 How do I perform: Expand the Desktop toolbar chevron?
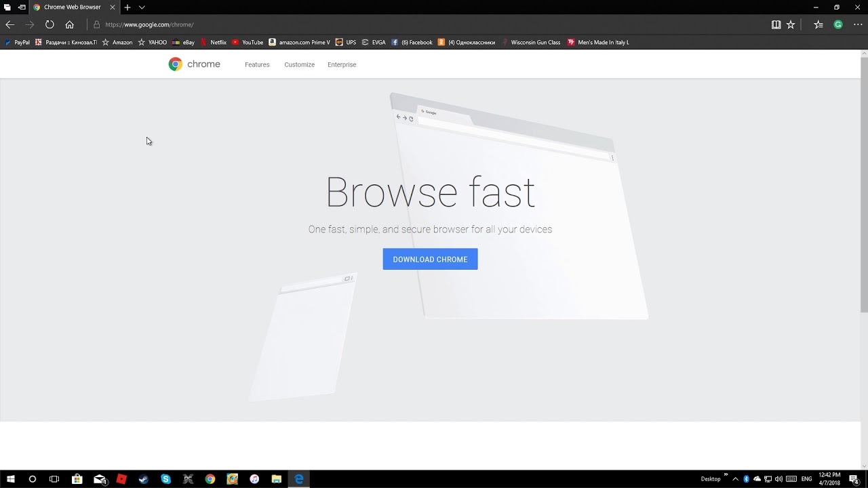point(726,474)
